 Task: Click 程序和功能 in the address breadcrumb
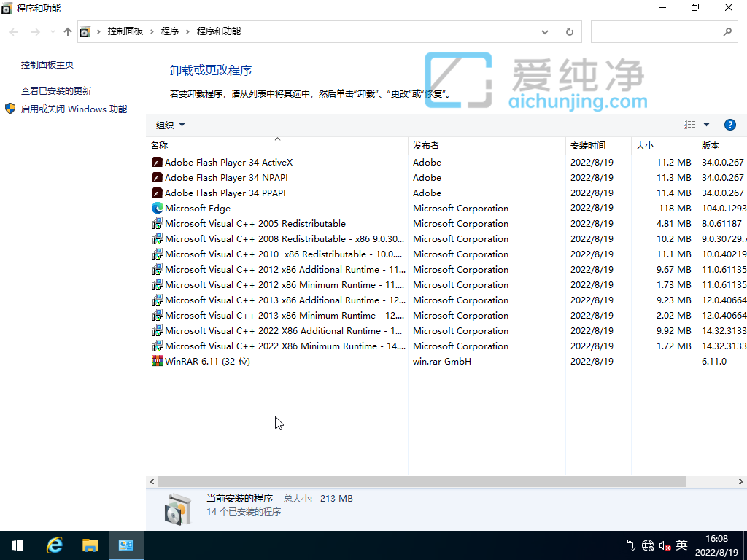point(219,31)
